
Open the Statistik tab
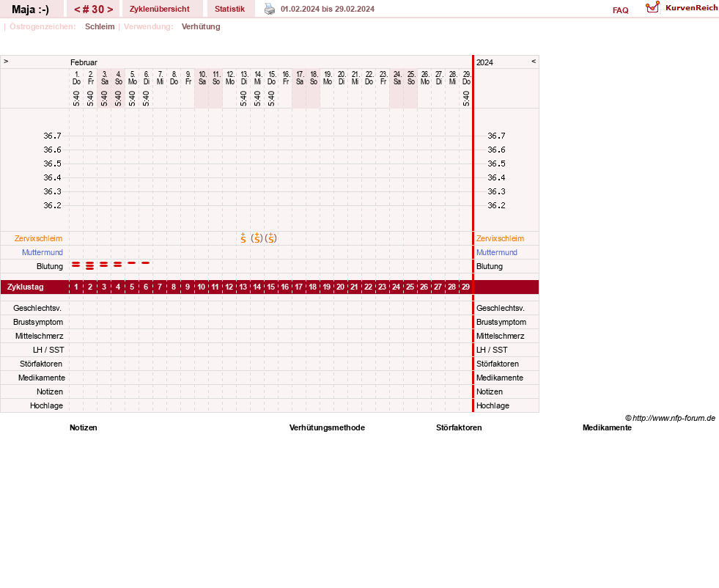[x=229, y=10]
